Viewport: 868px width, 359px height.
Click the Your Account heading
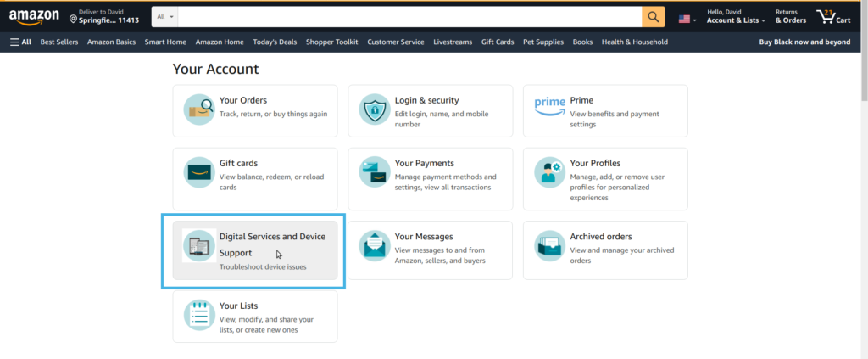click(x=216, y=70)
